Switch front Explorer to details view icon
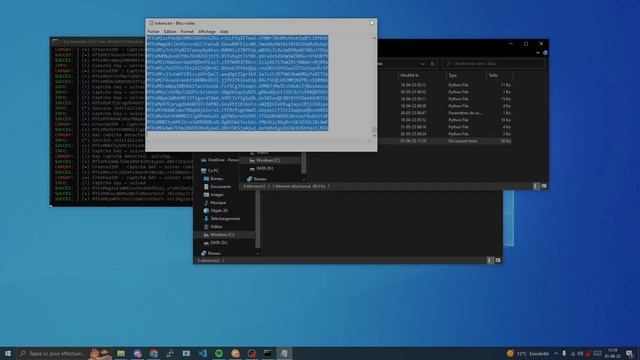The height and width of the screenshot is (360, 640). click(536, 186)
